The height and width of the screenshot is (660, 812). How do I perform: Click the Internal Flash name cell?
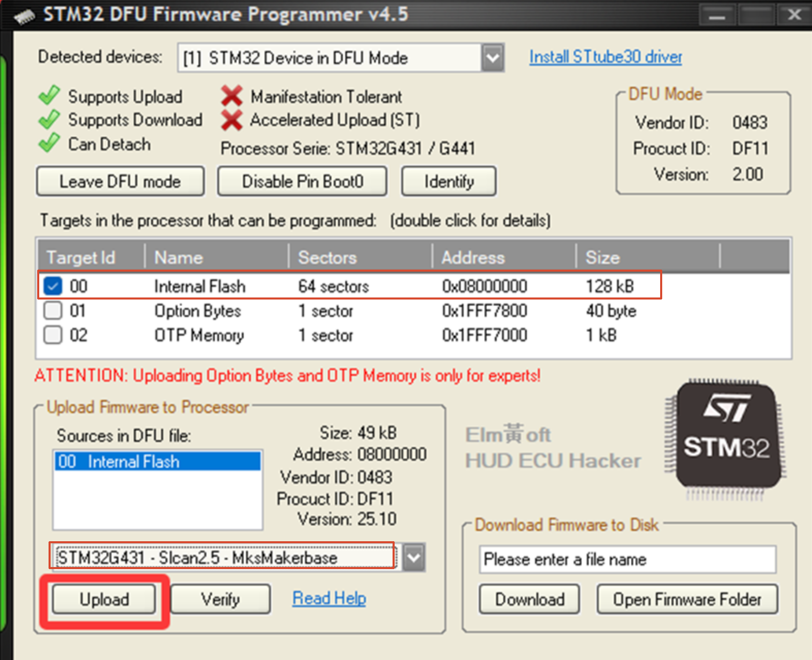pyautogui.click(x=200, y=286)
